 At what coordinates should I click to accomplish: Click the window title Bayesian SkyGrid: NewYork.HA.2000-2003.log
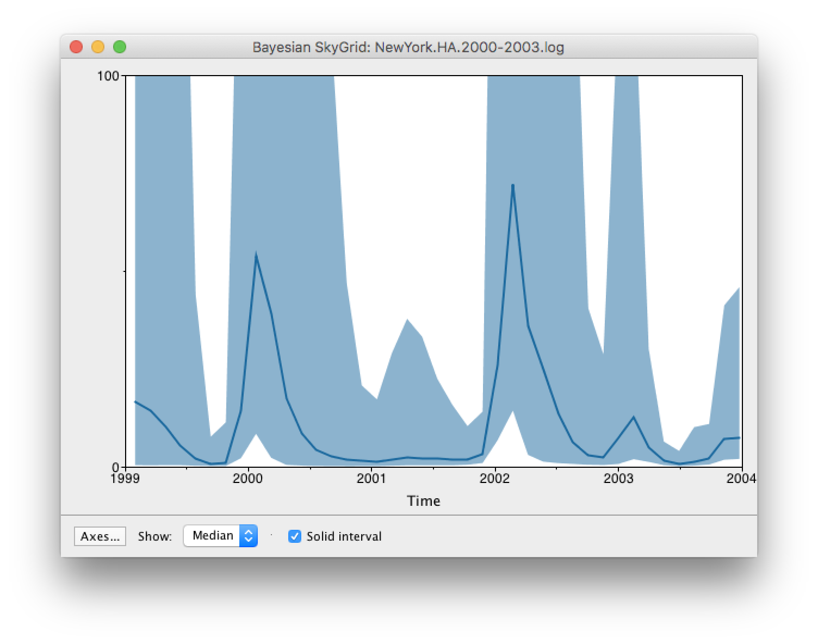click(408, 47)
